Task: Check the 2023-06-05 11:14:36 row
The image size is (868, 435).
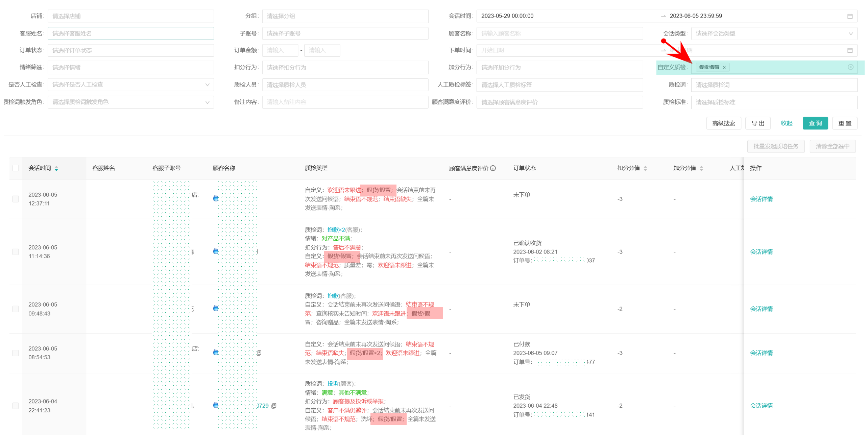Action: click(x=16, y=252)
